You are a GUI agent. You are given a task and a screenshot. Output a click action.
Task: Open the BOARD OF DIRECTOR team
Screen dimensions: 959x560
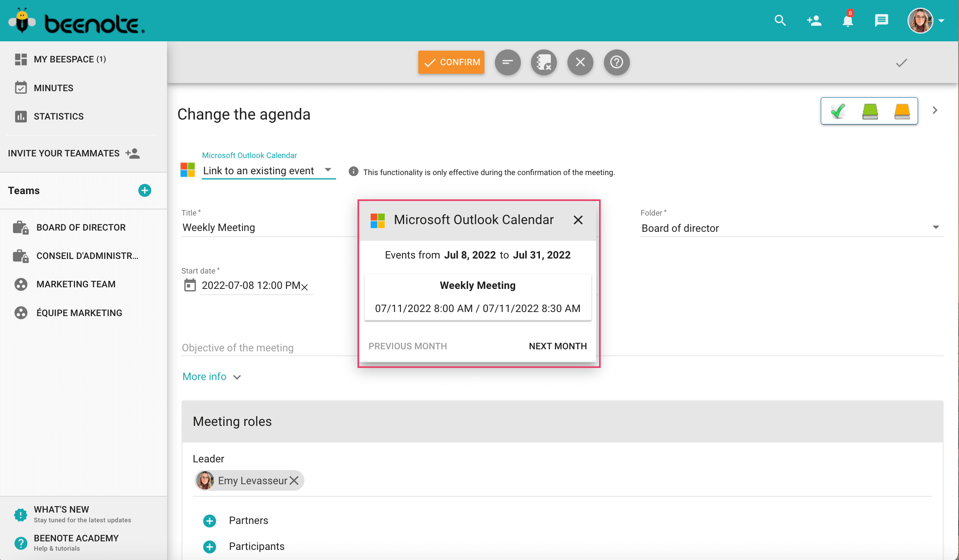(81, 227)
